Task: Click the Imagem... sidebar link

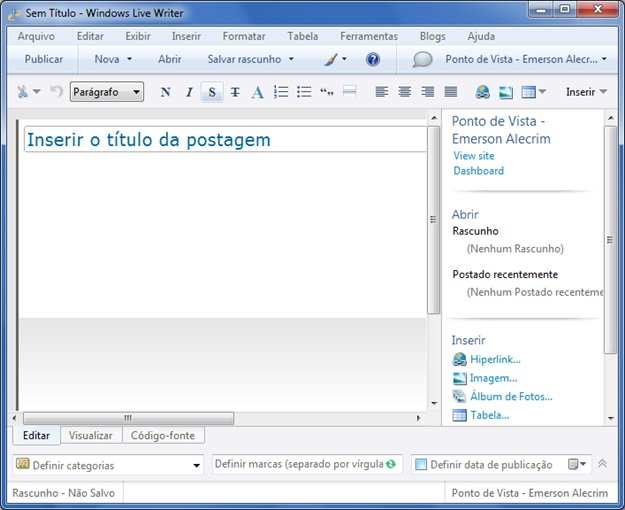Action: click(x=493, y=378)
